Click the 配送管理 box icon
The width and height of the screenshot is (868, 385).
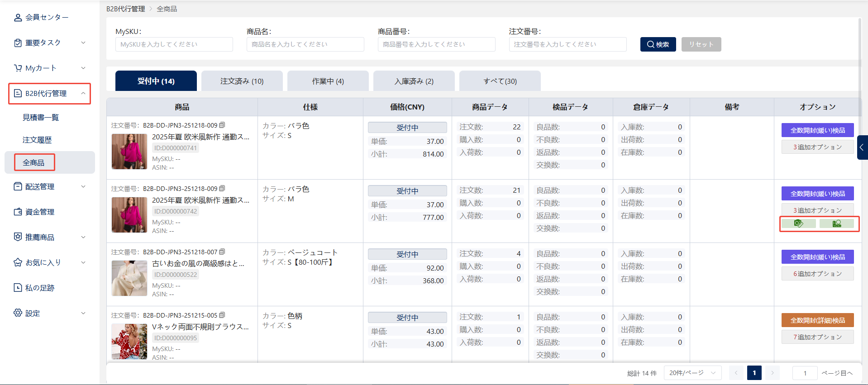(x=18, y=186)
